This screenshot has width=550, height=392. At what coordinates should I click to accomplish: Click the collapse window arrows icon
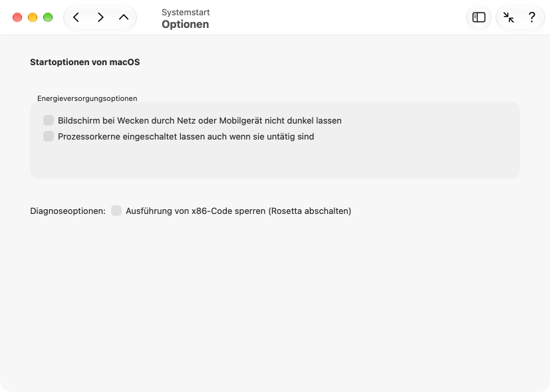pyautogui.click(x=508, y=17)
